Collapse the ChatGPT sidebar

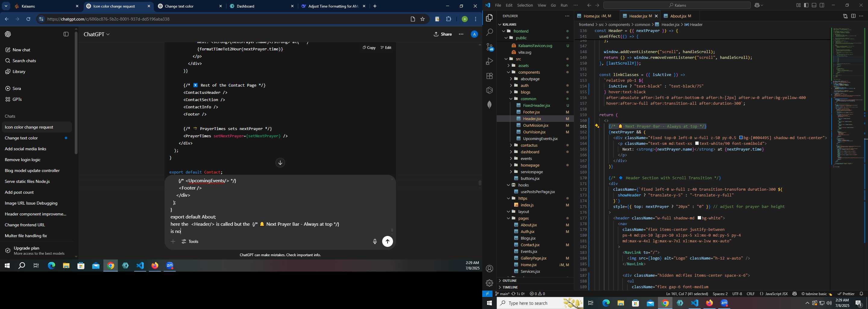coord(66,34)
